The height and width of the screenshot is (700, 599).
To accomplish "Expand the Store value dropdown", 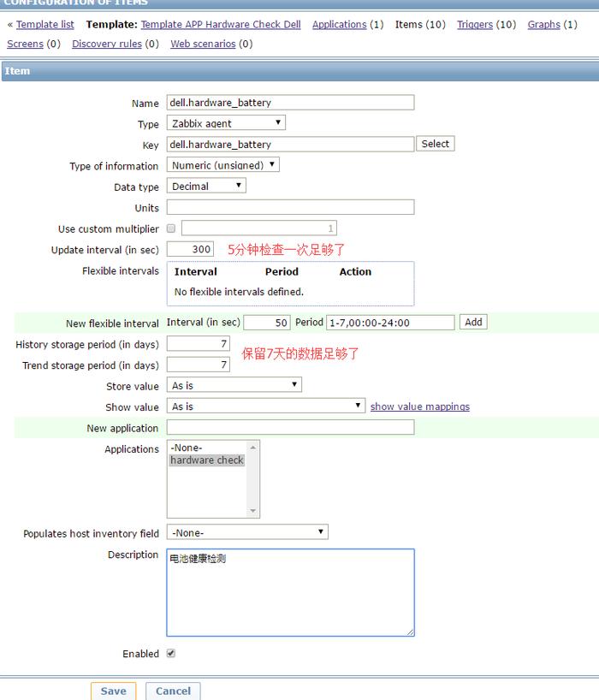I will tap(234, 386).
